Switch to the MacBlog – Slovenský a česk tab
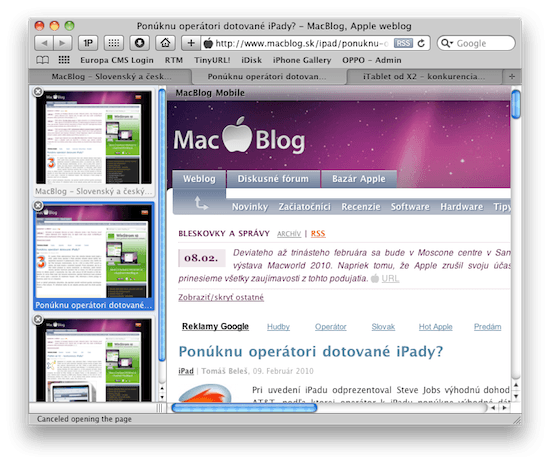 point(111,76)
